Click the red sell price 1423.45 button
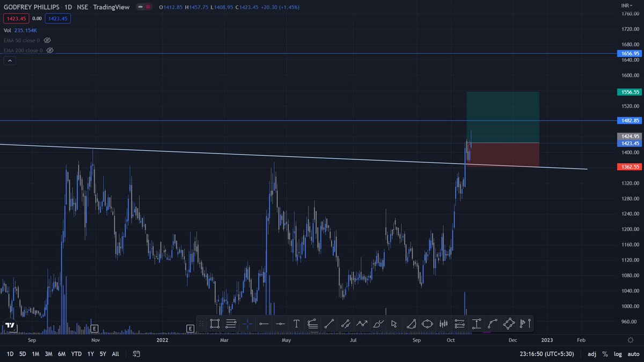The image size is (644, 362). 15,19
